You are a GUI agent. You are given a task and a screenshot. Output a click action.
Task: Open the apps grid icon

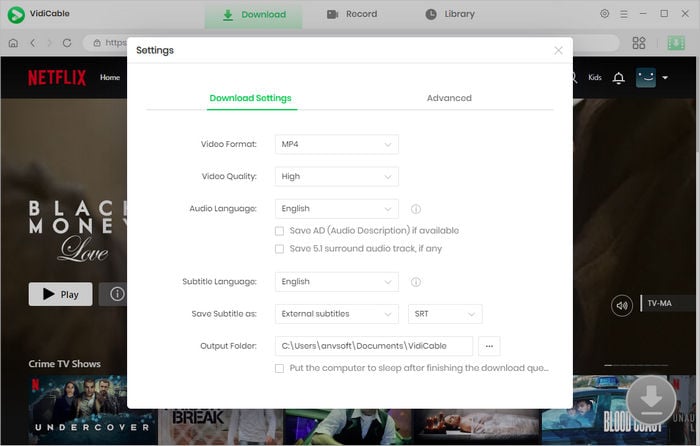639,43
